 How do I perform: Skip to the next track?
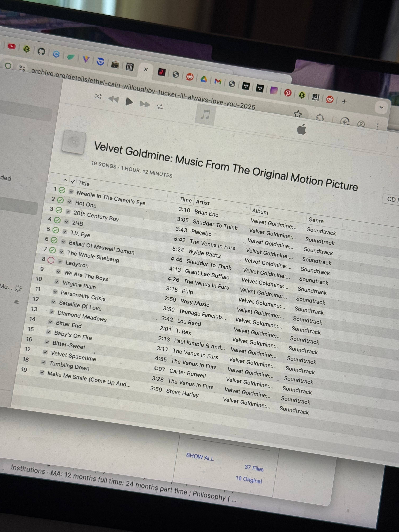coord(145,104)
